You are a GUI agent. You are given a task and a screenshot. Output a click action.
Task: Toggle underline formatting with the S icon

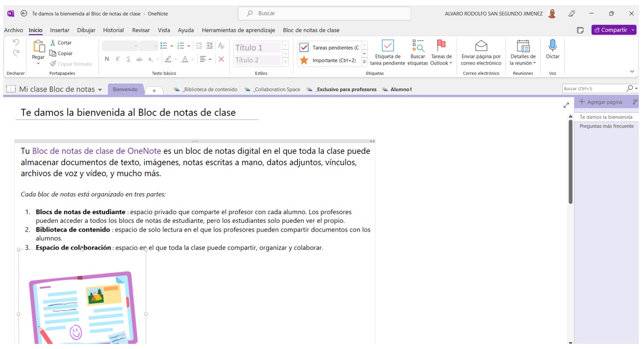click(128, 59)
